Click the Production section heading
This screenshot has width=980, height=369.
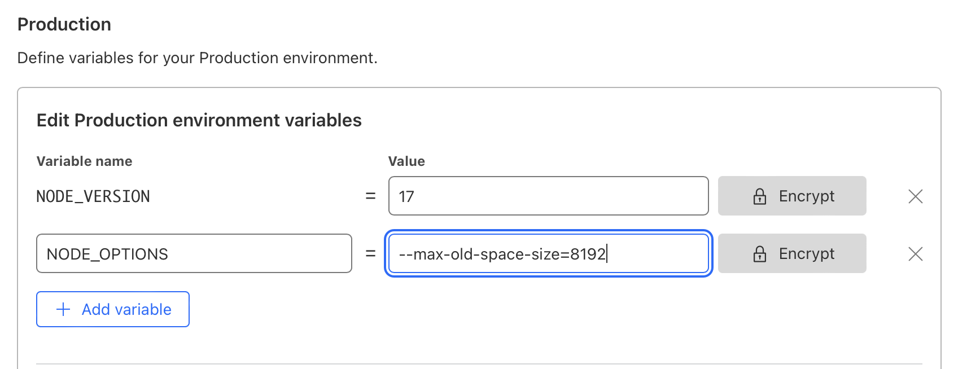pos(64,24)
